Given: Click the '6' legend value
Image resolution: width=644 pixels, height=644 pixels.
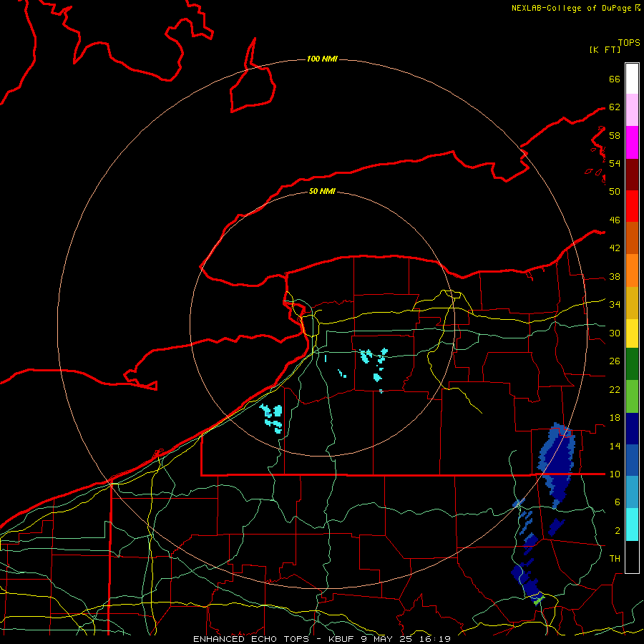Looking at the screenshot, I should click(x=617, y=502).
